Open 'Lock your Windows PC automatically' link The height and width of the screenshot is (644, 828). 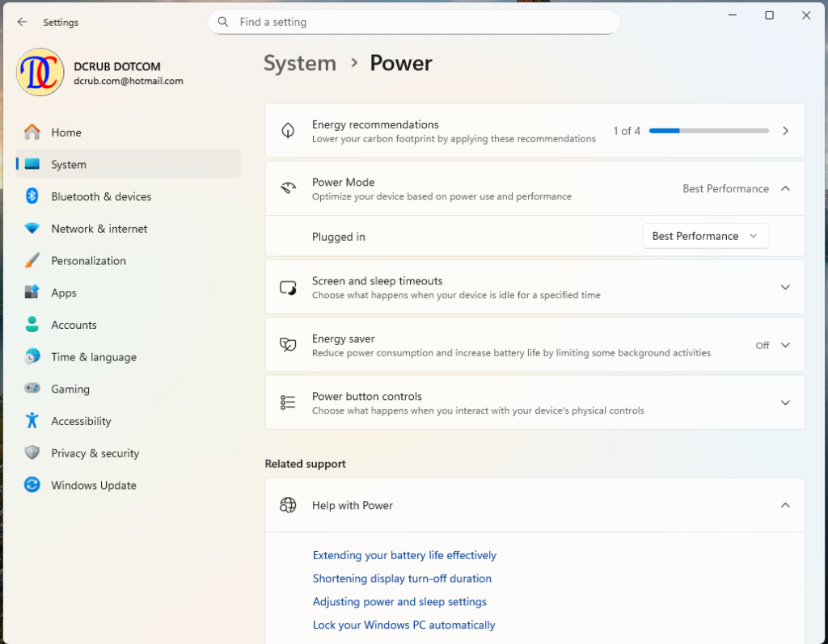404,625
